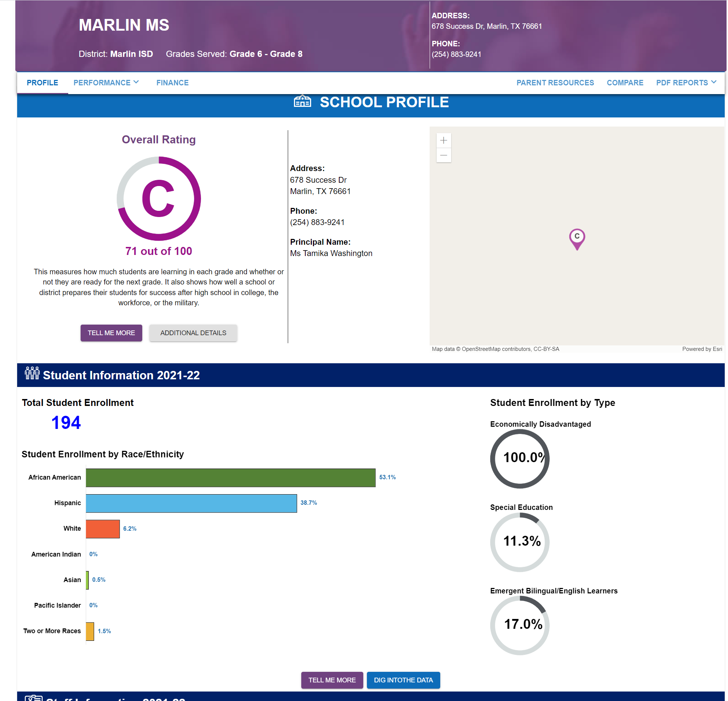Image resolution: width=728 pixels, height=701 pixels.
Task: Zoom in on the map with plus icon
Action: tap(444, 140)
